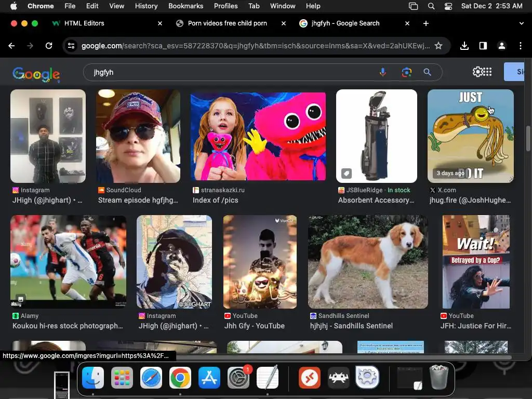Bookmark this page with the star icon
This screenshot has height=399, width=532.
coord(438,46)
